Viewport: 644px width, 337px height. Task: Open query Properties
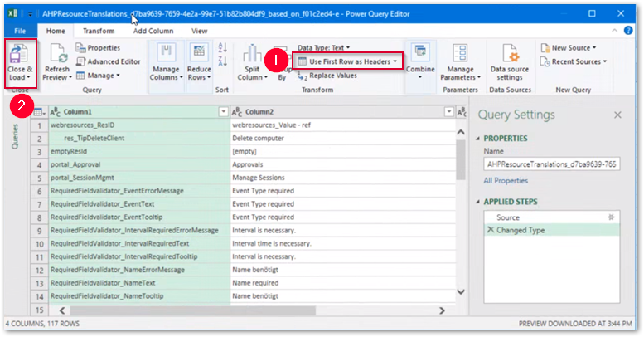tap(98, 48)
